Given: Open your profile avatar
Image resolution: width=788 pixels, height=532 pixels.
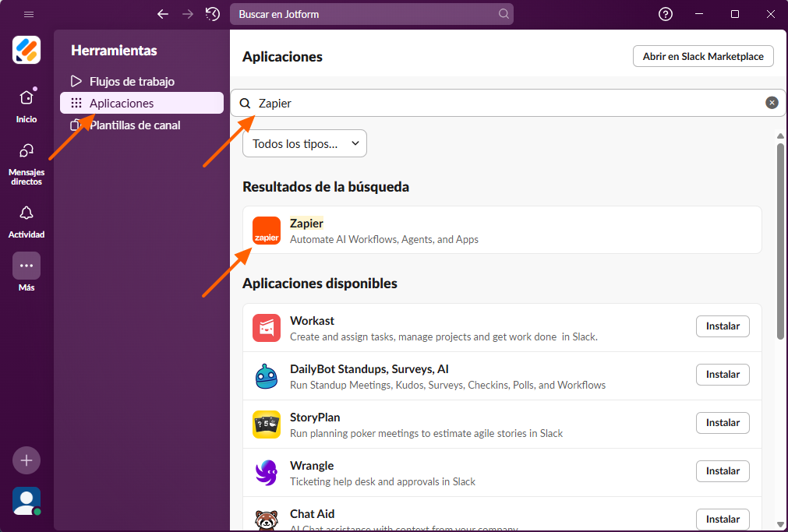Looking at the screenshot, I should pos(26,502).
